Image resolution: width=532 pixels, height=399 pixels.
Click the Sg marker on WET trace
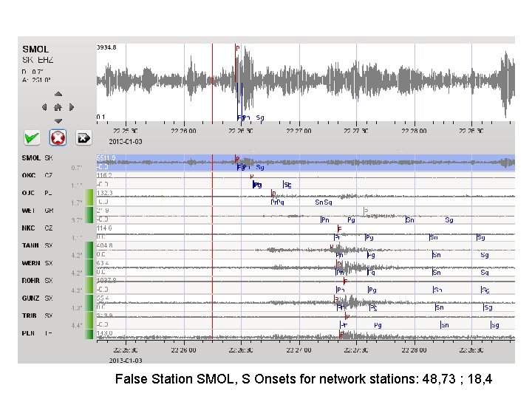point(449,220)
